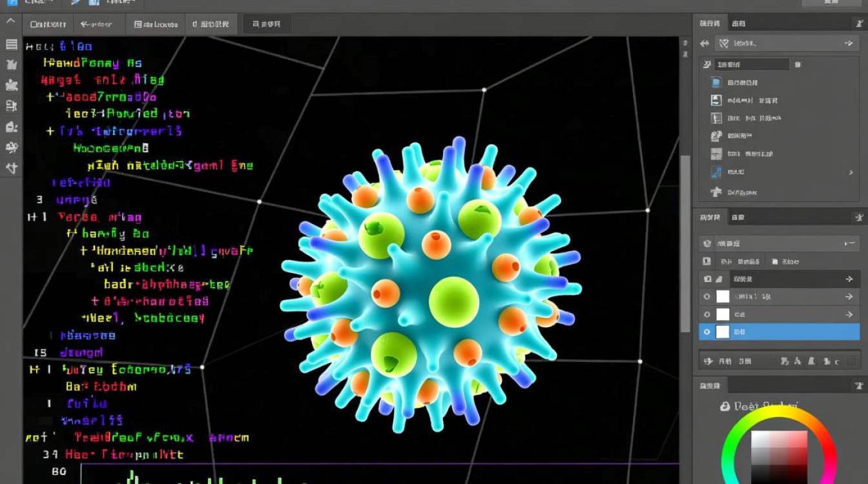This screenshot has height=484, width=868.
Task: Click the back arrow icon in top-right panel
Action: [x=704, y=43]
